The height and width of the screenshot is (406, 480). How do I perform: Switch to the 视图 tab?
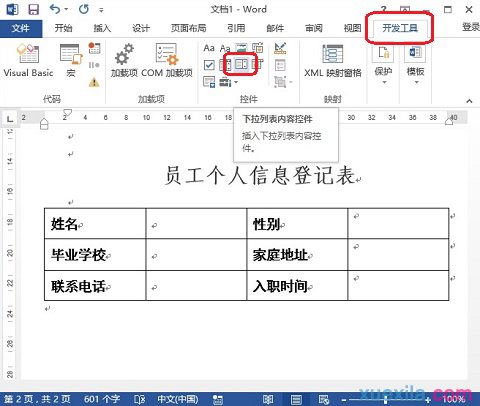click(352, 28)
